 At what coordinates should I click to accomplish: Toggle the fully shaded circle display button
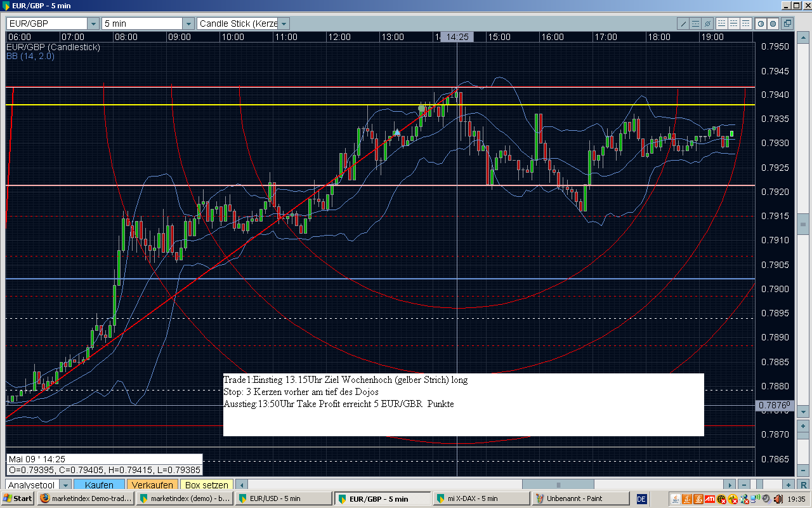pos(773,23)
